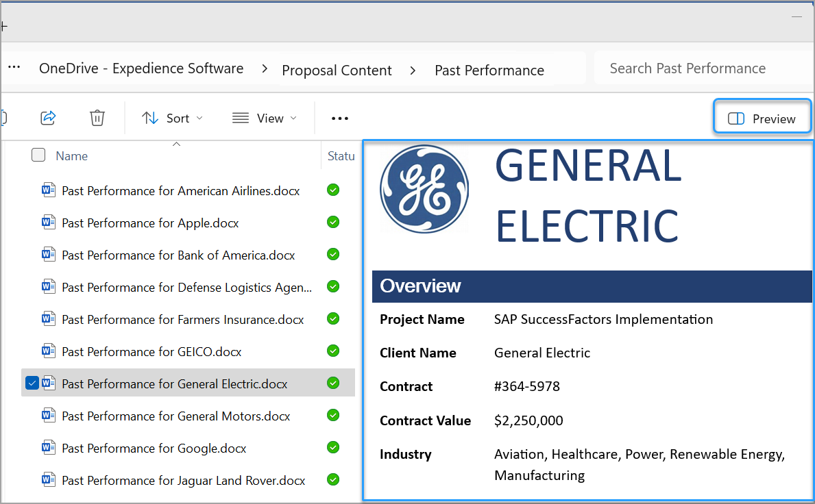Toggle the Preview pane button

762,118
